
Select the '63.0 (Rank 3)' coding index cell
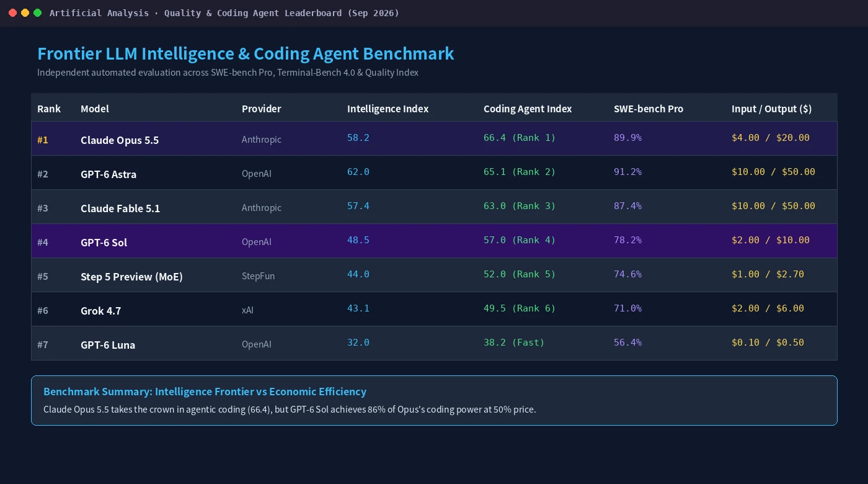point(520,206)
